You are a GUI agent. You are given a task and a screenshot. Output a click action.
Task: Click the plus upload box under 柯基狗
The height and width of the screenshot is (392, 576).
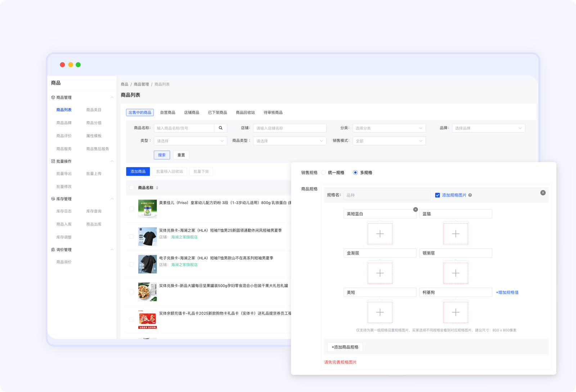[x=455, y=312]
